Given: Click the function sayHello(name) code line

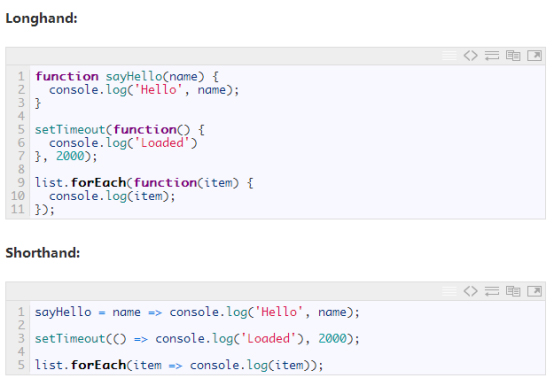Looking at the screenshot, I should click(127, 76).
